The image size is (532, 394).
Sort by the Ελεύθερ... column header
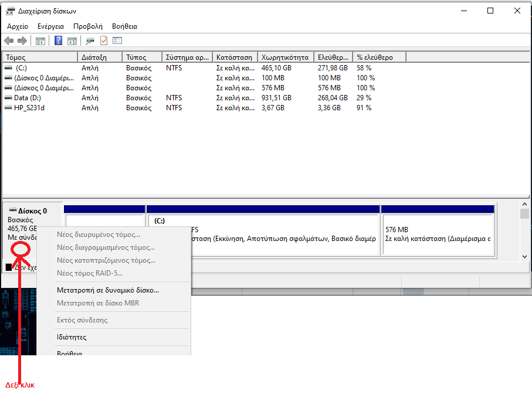coord(334,57)
